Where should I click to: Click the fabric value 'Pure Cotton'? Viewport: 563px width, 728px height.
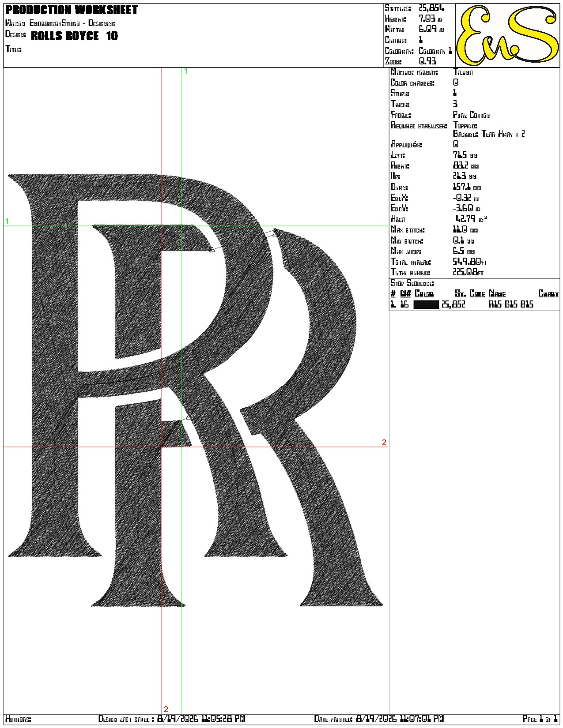[x=471, y=115]
